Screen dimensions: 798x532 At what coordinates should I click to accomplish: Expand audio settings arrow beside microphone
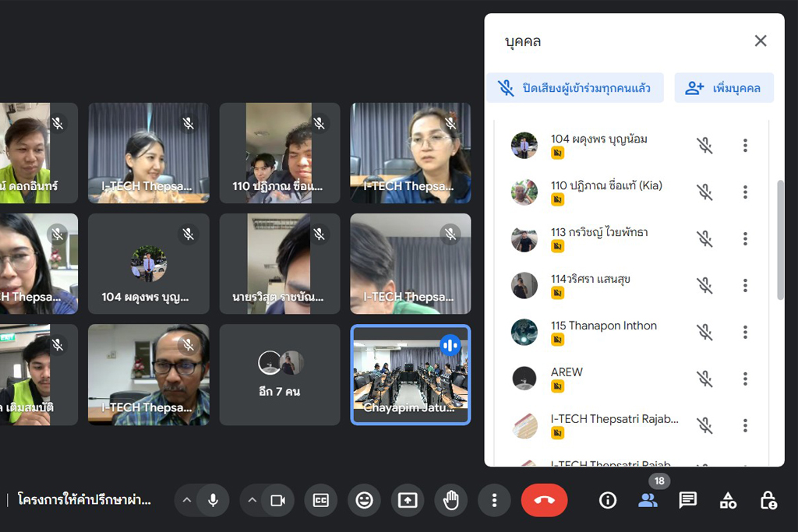(187, 501)
